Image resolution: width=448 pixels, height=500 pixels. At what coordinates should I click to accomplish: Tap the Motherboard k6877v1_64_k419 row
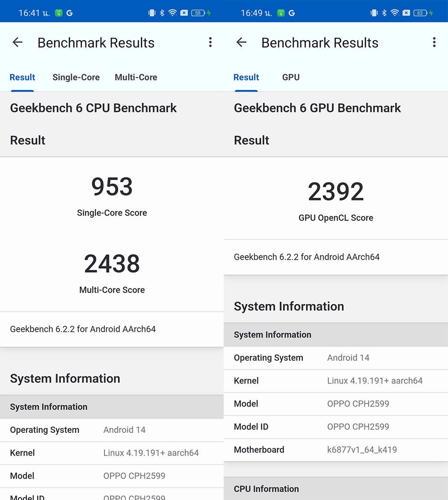[336, 450]
